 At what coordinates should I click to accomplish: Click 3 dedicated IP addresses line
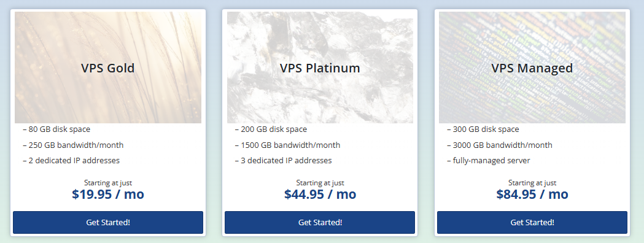[284, 161]
